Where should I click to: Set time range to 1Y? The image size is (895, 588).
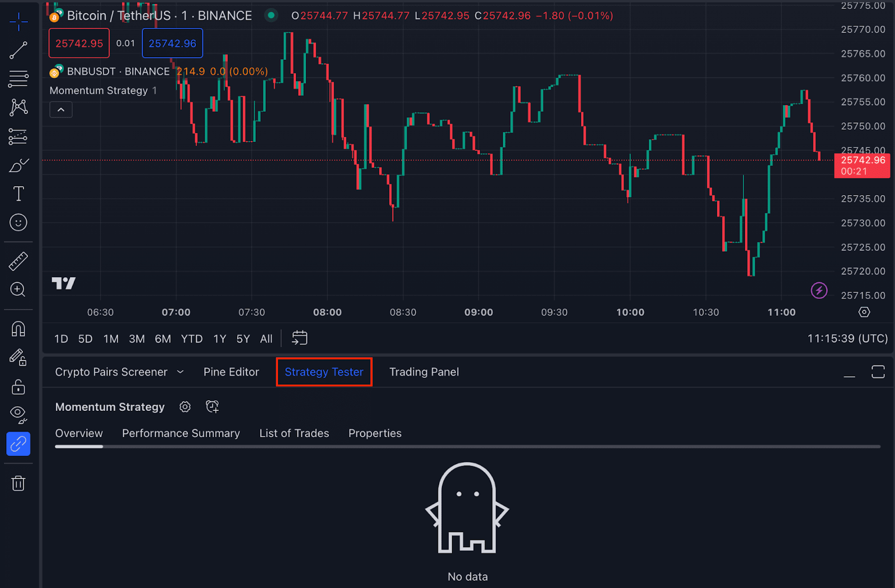point(220,339)
